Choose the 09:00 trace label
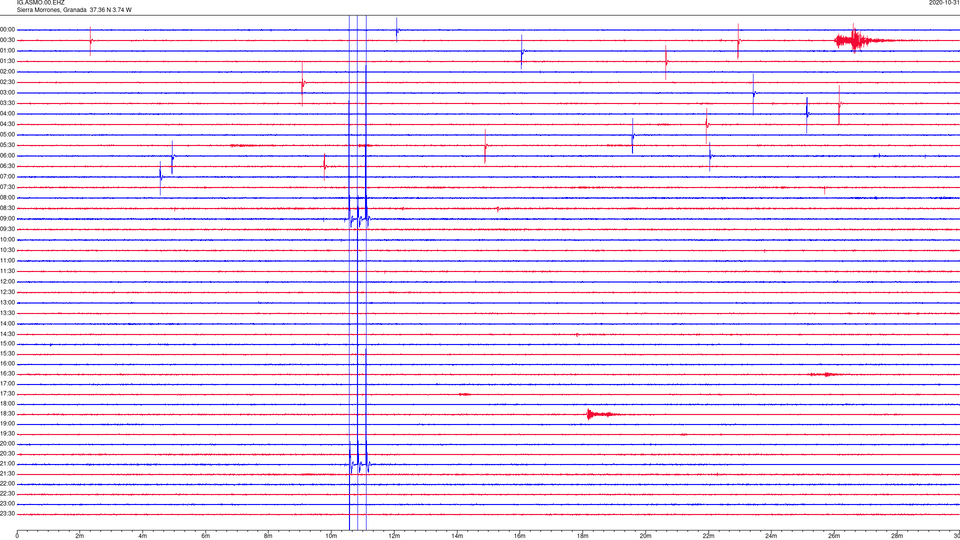The height and width of the screenshot is (540, 960). (x=7, y=219)
